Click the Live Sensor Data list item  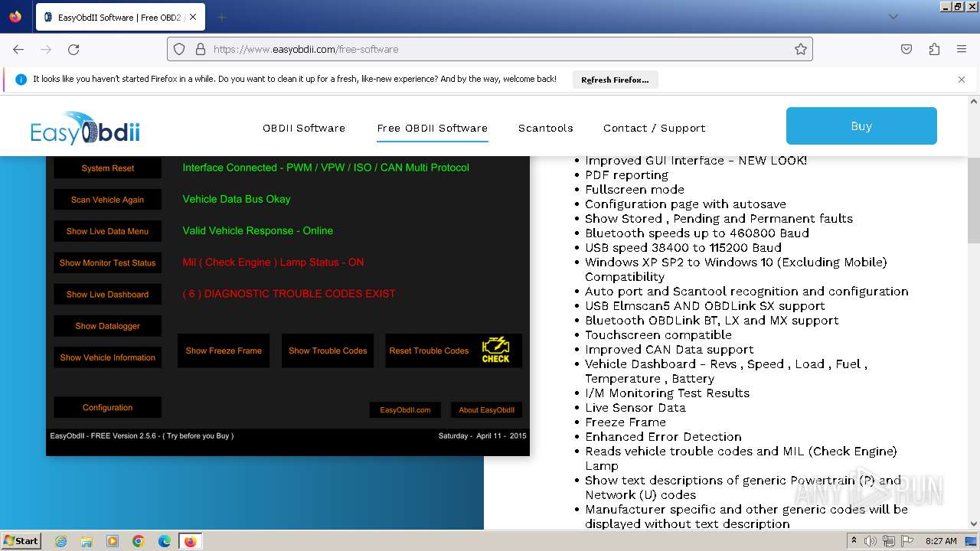635,407
